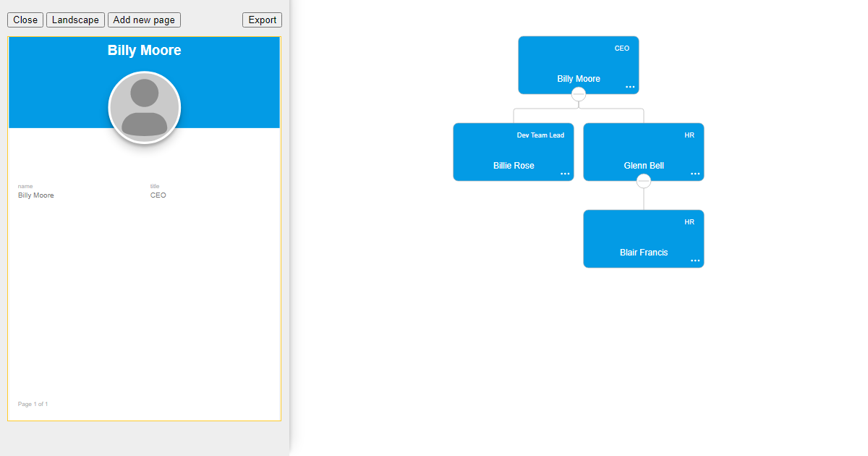
Task: Collapse Glenn Bell's subtree using the connector minus circle
Action: (644, 180)
